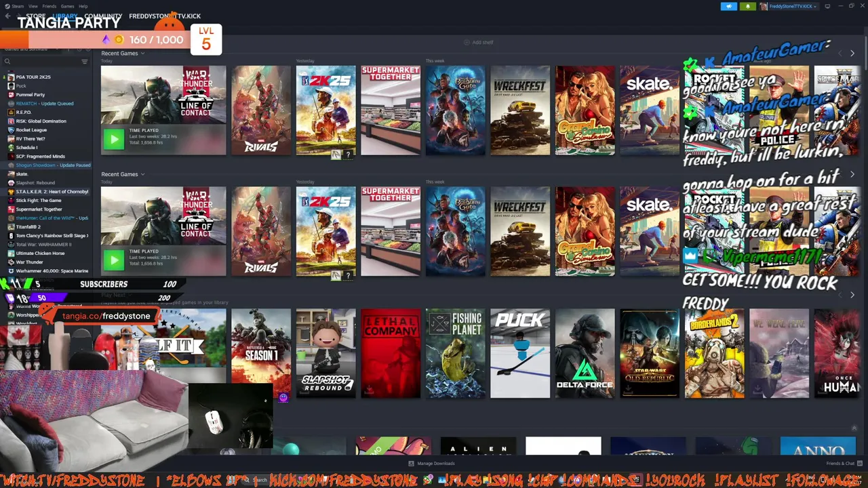Open the PUCK game cover

click(520, 353)
